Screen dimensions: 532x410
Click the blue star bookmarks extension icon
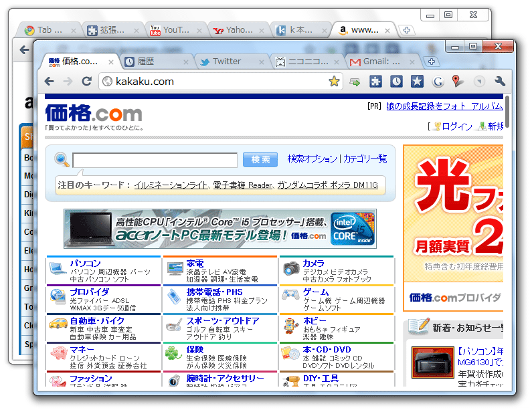[x=417, y=82]
